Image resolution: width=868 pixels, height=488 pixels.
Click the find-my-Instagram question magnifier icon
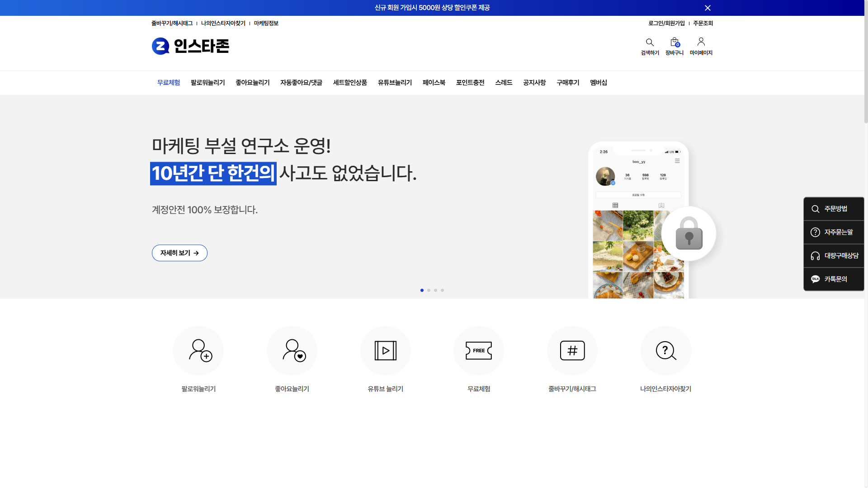[x=665, y=351]
